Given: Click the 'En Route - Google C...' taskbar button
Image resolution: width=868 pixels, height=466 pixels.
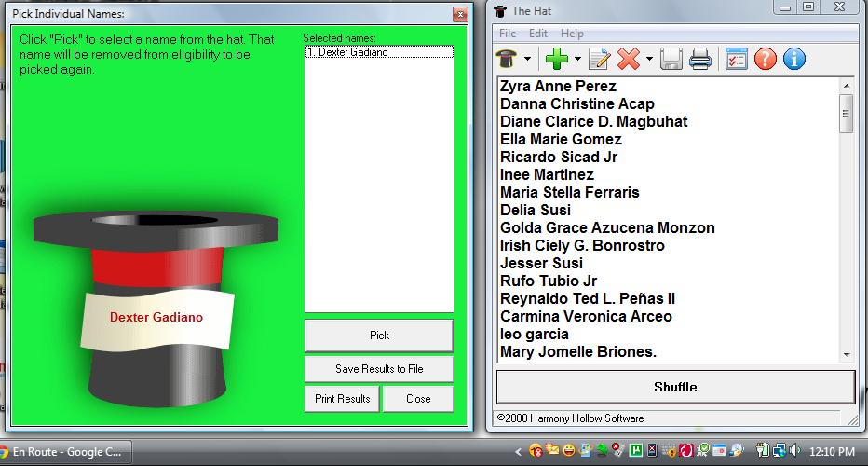Looking at the screenshot, I should point(66,452).
